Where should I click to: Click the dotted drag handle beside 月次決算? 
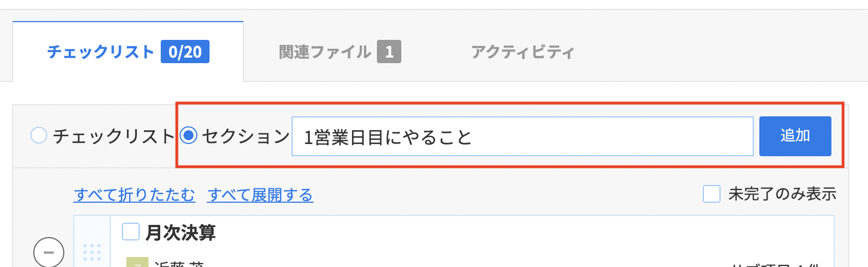tap(91, 252)
